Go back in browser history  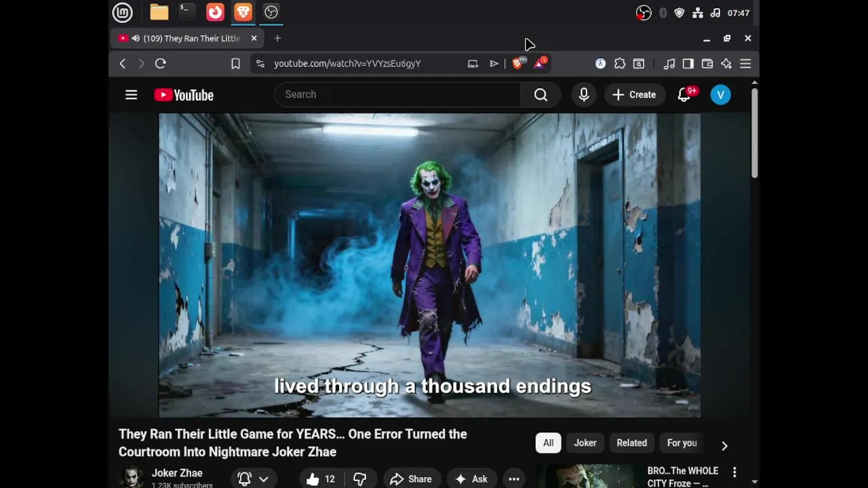(123, 64)
